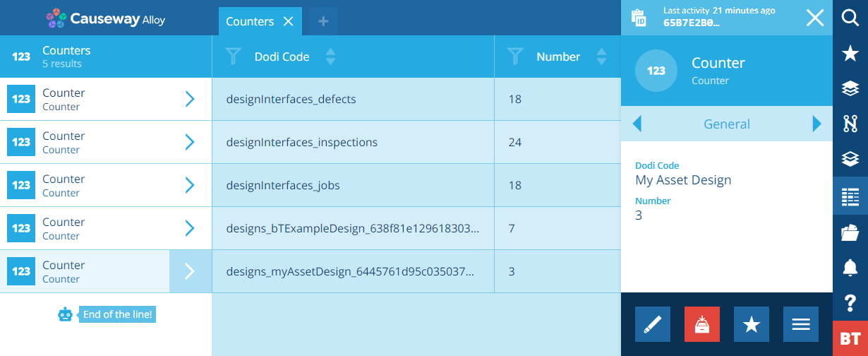Click the pencil edit button
868x356 pixels.
click(x=653, y=324)
